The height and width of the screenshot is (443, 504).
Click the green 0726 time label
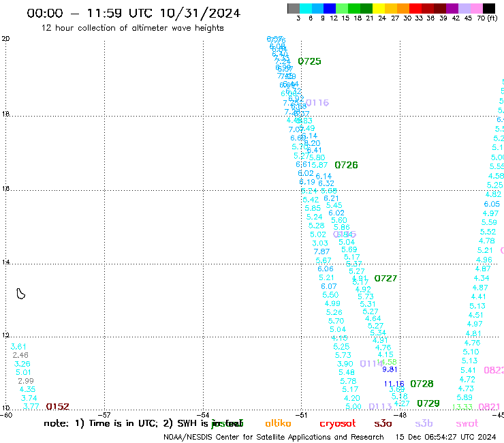[346, 165]
